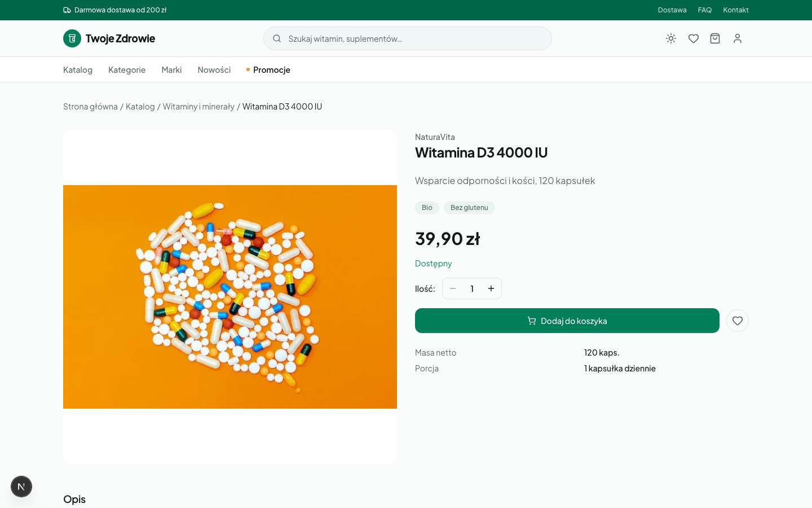Open Kategorie navigation item
The height and width of the screenshot is (508, 812).
(x=127, y=70)
